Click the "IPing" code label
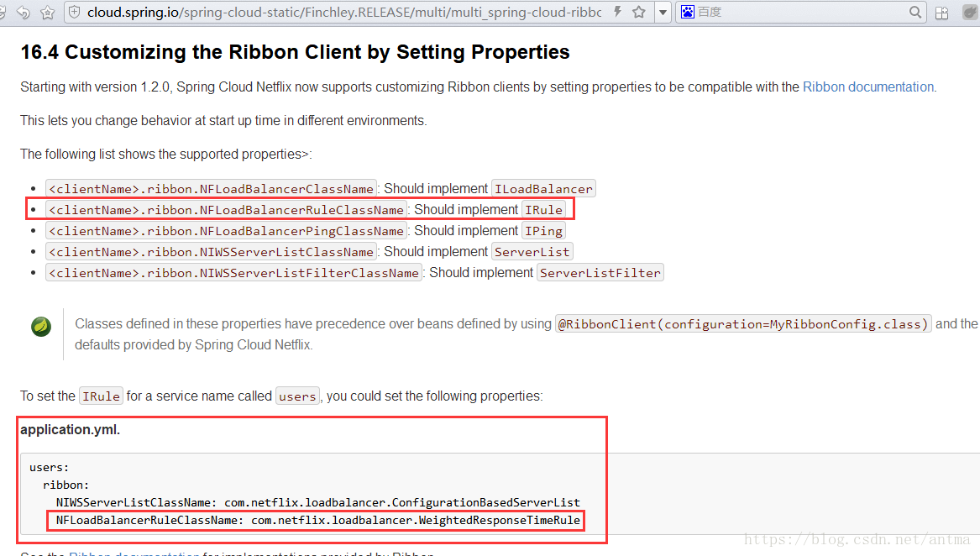 [544, 231]
